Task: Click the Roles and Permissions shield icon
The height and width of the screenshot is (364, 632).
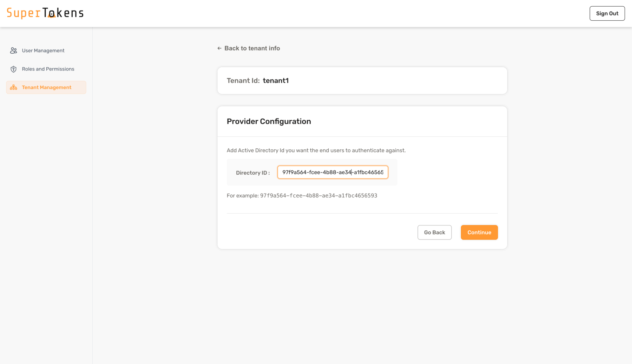Action: 13,69
